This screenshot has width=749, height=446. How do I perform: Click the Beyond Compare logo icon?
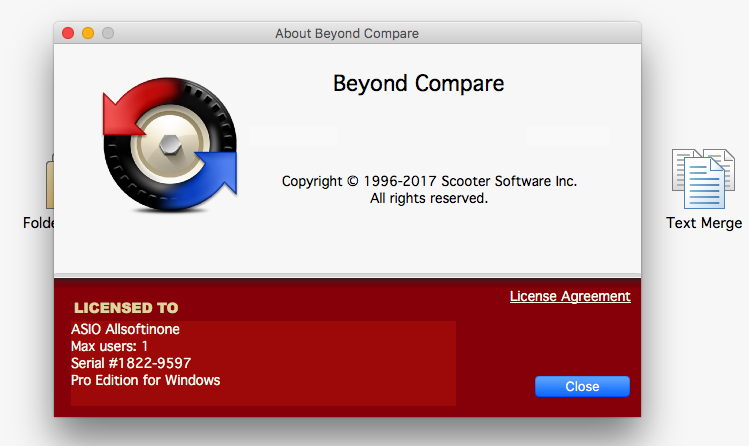point(170,150)
